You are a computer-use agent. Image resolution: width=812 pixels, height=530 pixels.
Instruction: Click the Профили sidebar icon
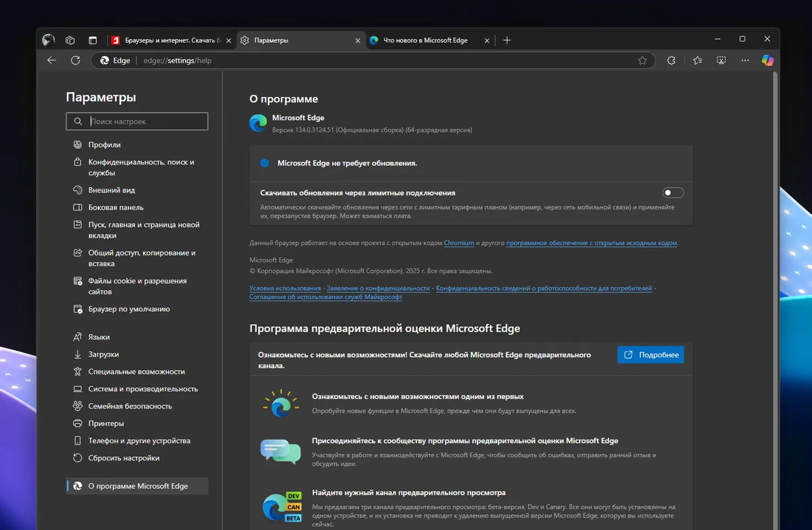77,145
